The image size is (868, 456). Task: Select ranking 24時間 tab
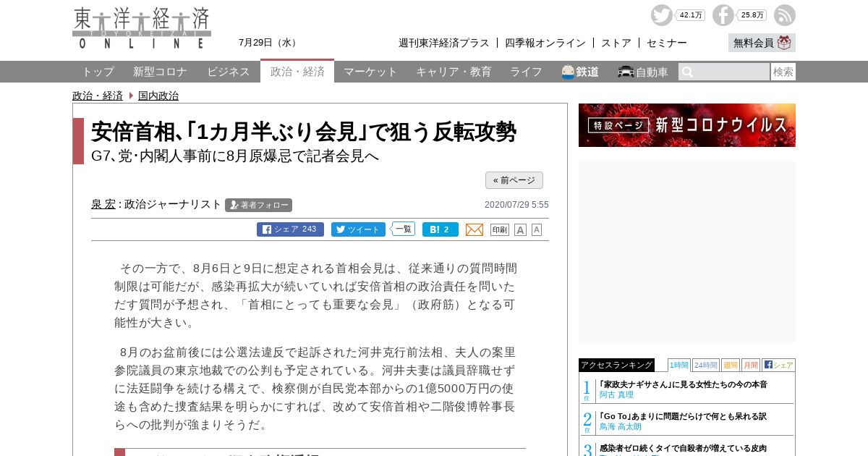pos(705,365)
